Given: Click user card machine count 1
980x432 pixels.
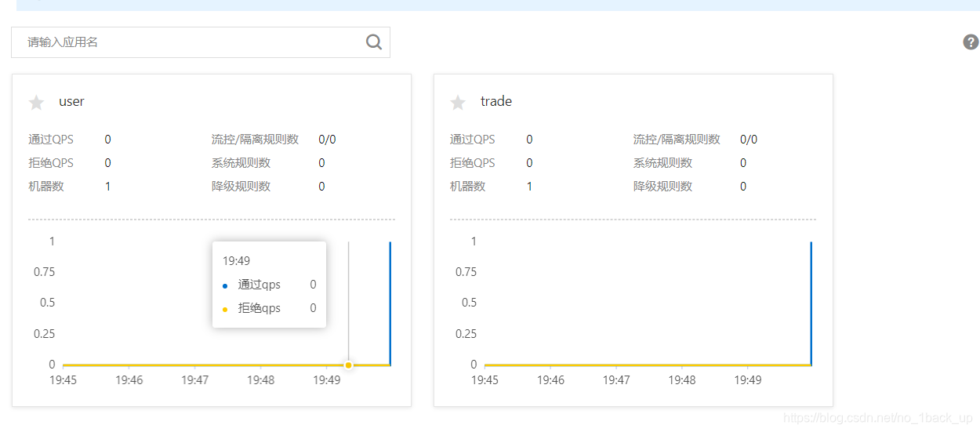Looking at the screenshot, I should click(107, 187).
